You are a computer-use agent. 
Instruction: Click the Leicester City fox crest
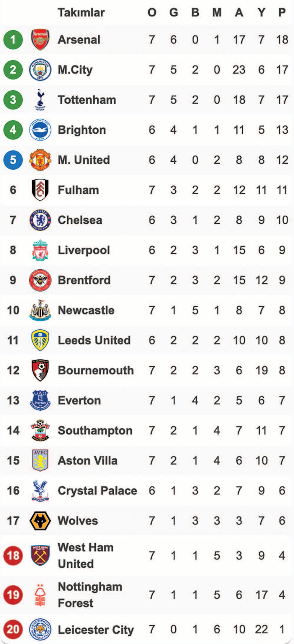[40, 630]
